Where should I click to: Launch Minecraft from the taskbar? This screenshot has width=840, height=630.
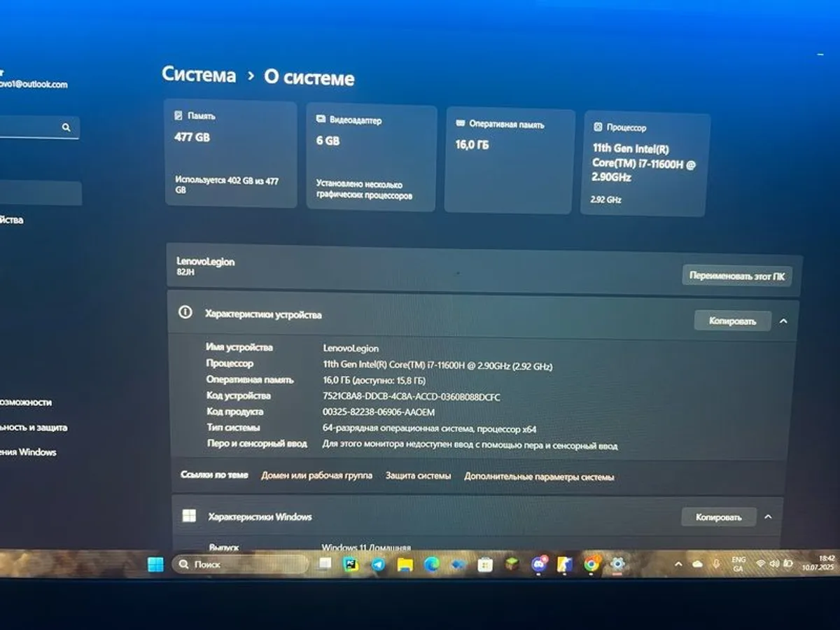(512, 564)
